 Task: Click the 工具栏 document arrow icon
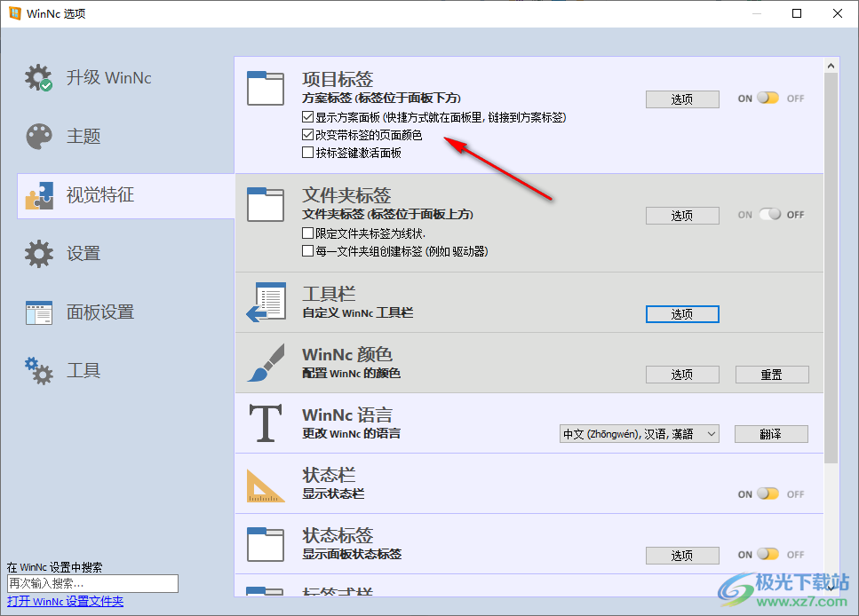(x=266, y=303)
